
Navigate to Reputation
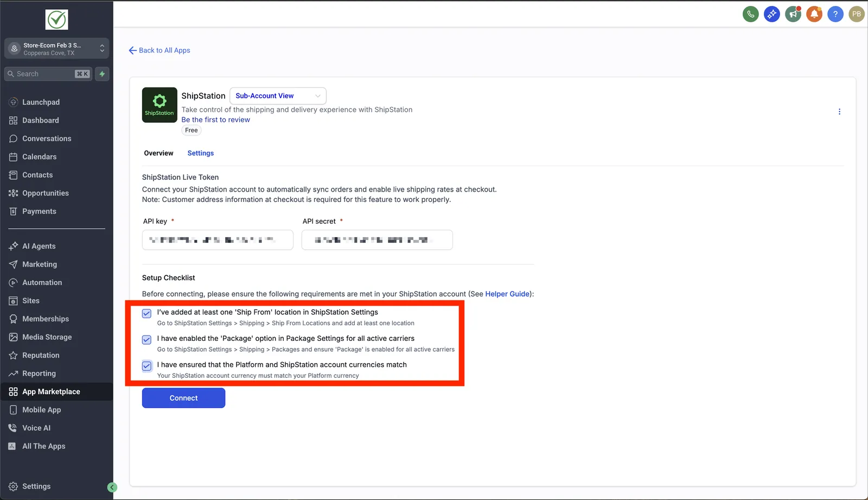pyautogui.click(x=56, y=355)
